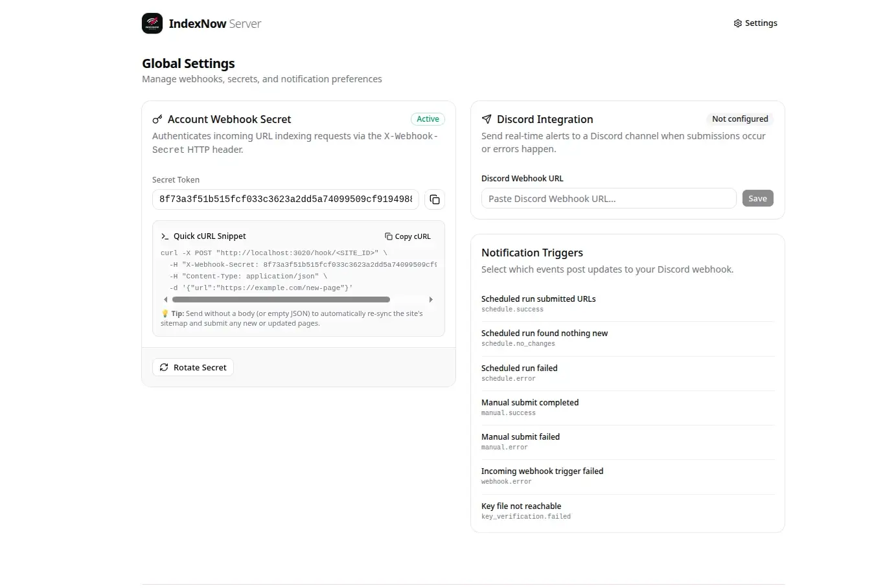Click the Active status badge
Viewport: 874px width, 588px height.
pos(428,119)
